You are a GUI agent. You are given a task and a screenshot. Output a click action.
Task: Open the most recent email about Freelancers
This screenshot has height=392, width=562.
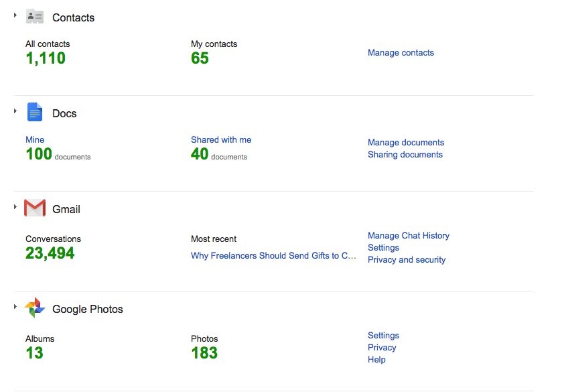click(273, 256)
